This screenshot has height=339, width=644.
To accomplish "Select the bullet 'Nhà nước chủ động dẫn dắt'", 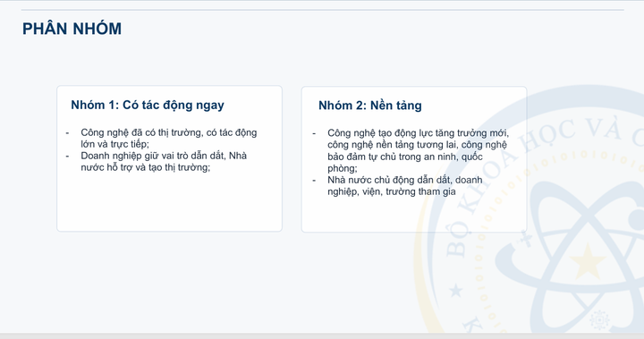I will 404,186.
